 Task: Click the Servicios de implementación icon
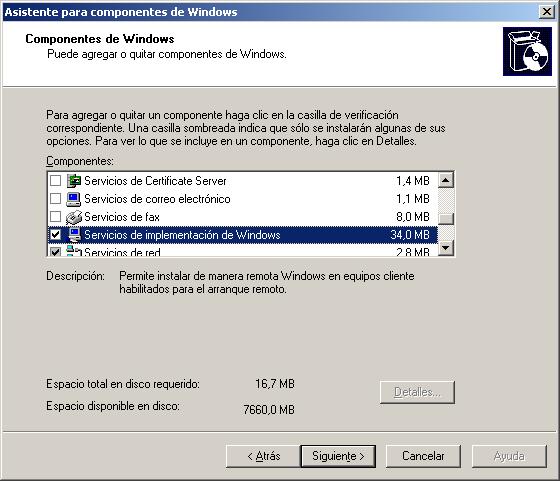coord(74,235)
